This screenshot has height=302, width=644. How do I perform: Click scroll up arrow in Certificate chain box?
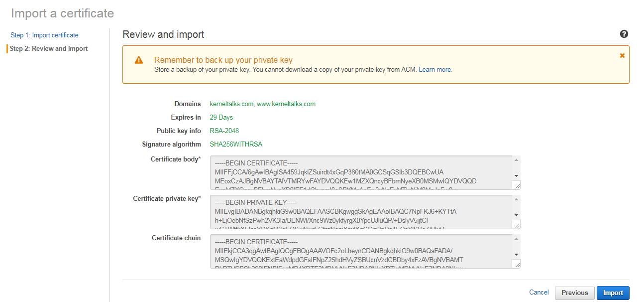point(516,239)
